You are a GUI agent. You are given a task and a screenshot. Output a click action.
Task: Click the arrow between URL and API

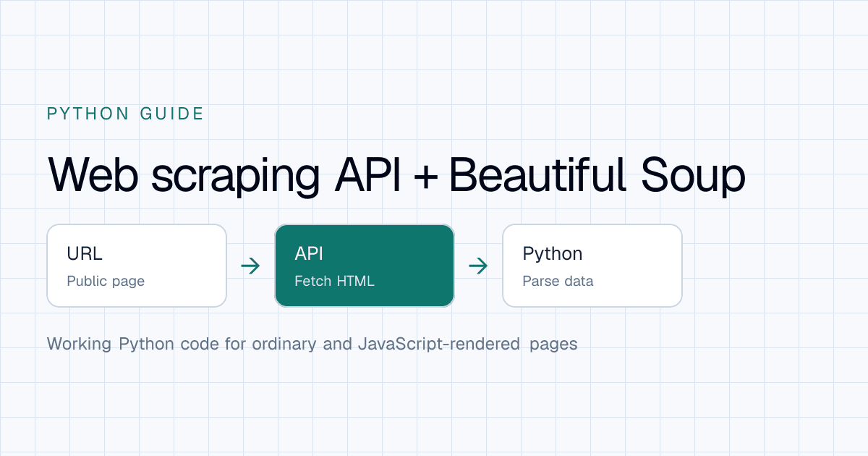click(x=250, y=266)
